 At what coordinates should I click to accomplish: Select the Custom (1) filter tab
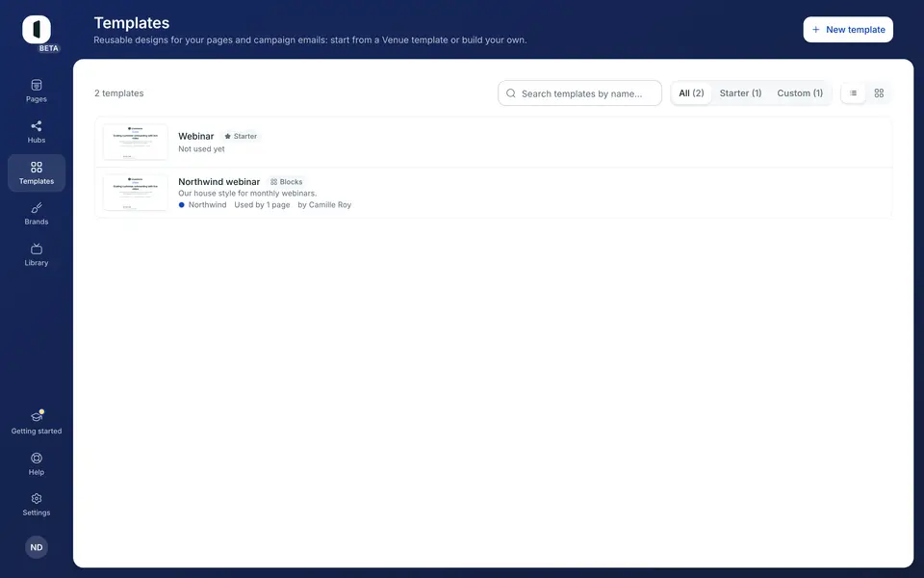click(800, 93)
